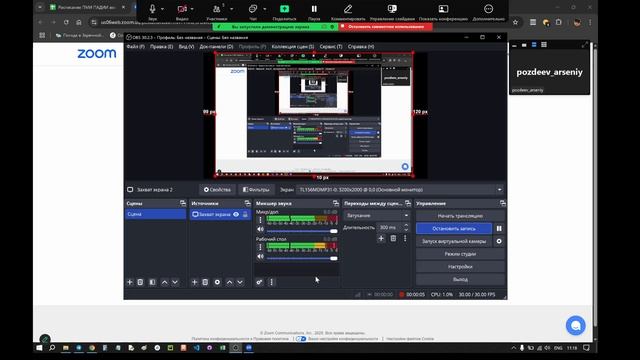Viewport: 640px width, 360px height.
Task: Move scene up arrow
Action: point(164,282)
